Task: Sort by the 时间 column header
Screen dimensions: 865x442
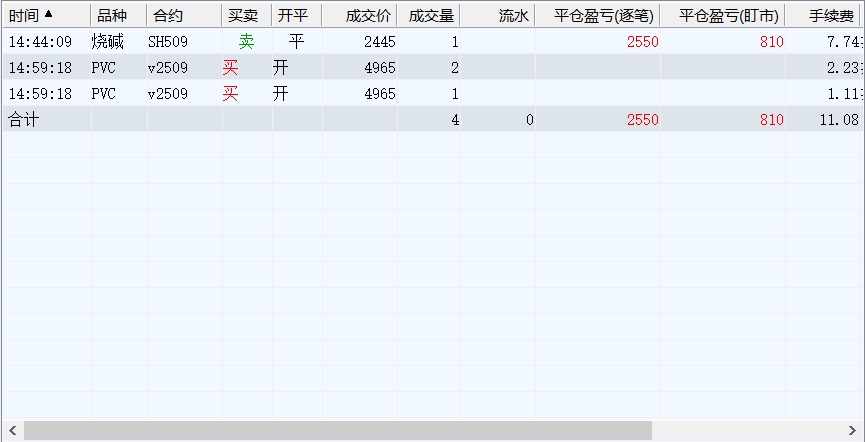Action: (x=46, y=15)
